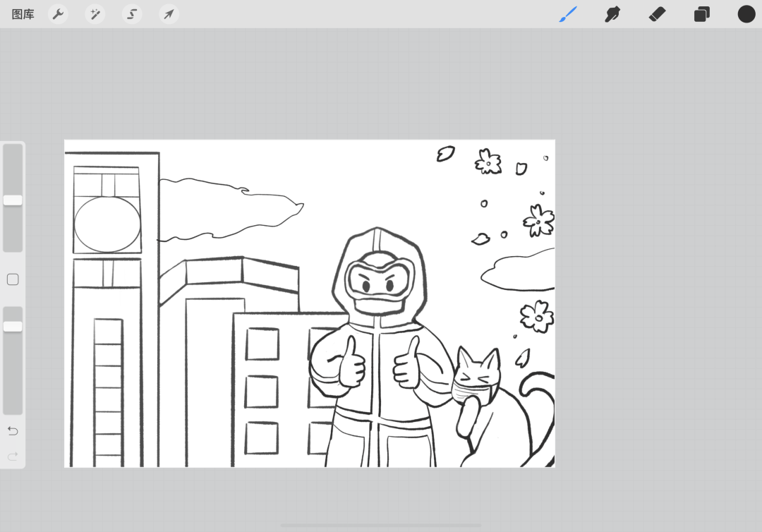Tap the long cloud beside the tower
Viewport: 762px width, 532px height.
click(x=226, y=208)
